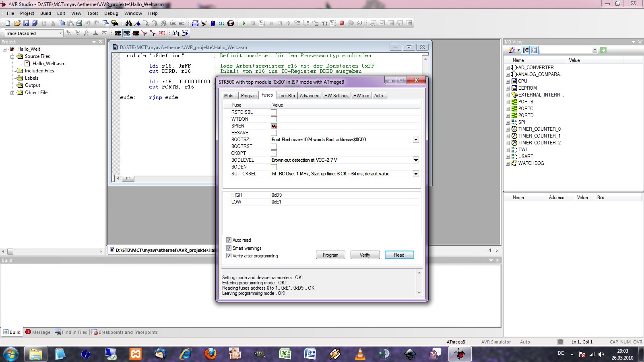Viewport: 644px width, 362px height.
Task: Click the red AUTO programming icon
Action: tap(162, 33)
